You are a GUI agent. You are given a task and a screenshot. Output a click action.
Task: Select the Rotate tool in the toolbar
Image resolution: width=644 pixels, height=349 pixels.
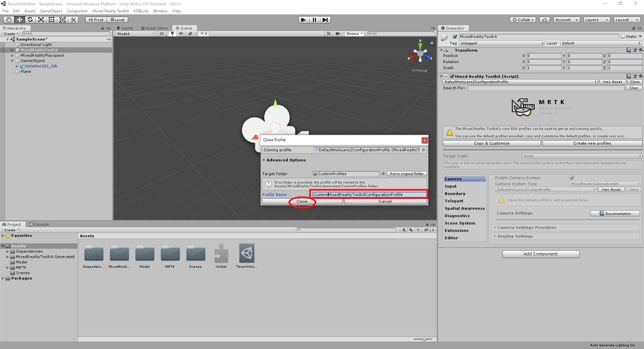[30, 20]
